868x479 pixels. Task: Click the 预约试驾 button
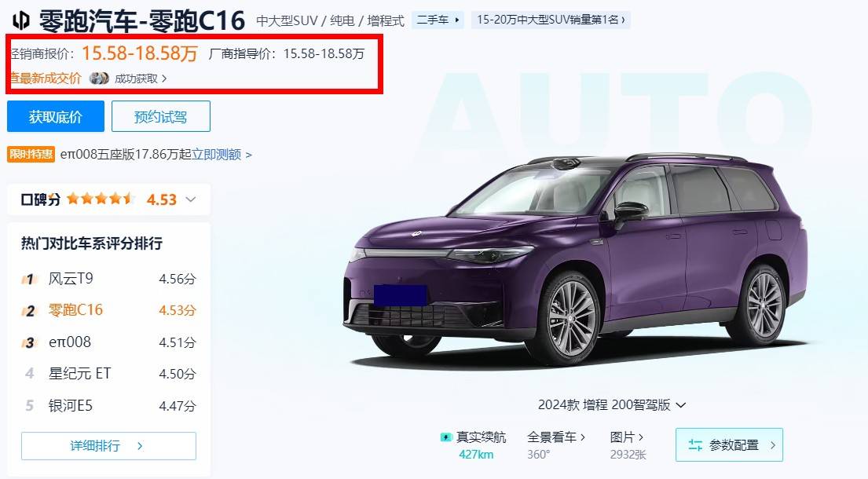160,116
